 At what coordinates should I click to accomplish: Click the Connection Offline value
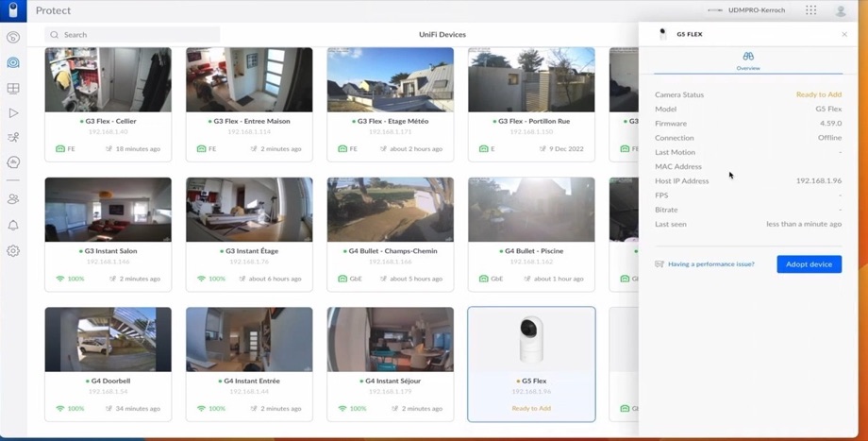(x=830, y=137)
